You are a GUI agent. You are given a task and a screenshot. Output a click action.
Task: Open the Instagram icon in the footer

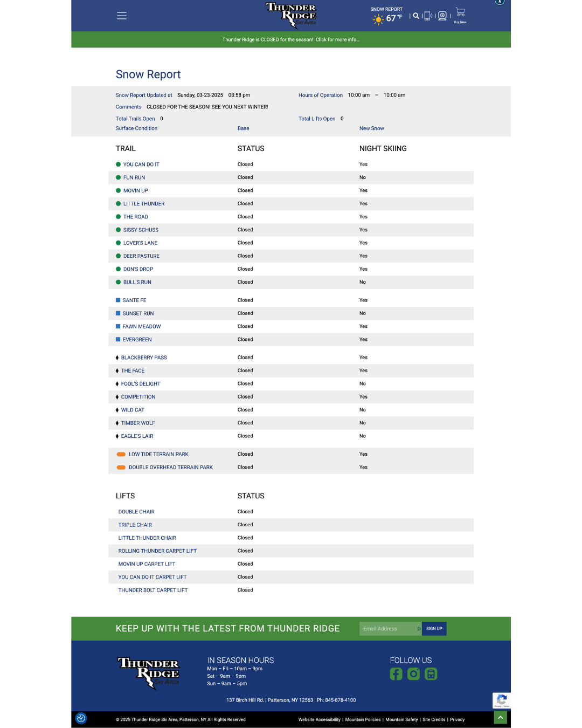[x=413, y=674]
